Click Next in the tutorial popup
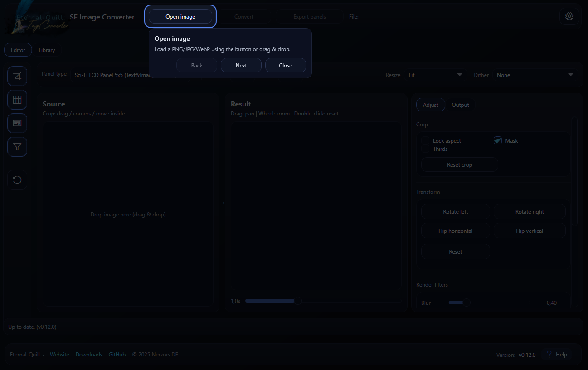The height and width of the screenshot is (370, 588). click(x=241, y=66)
